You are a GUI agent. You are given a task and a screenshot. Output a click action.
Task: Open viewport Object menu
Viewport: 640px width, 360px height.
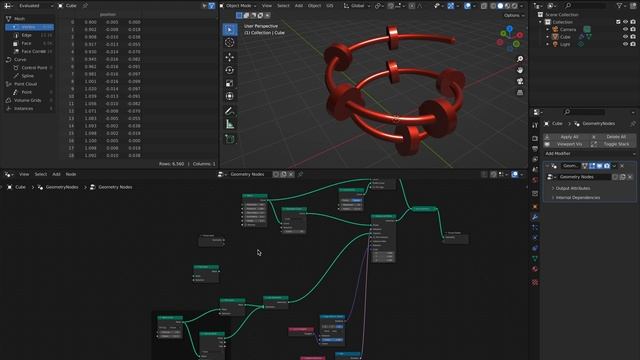(x=314, y=6)
